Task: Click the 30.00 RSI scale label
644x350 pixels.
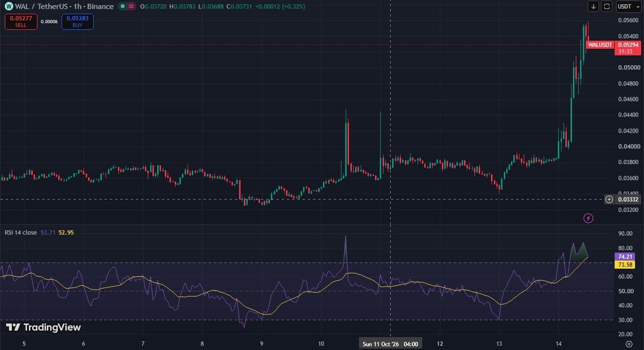Action: (626, 320)
